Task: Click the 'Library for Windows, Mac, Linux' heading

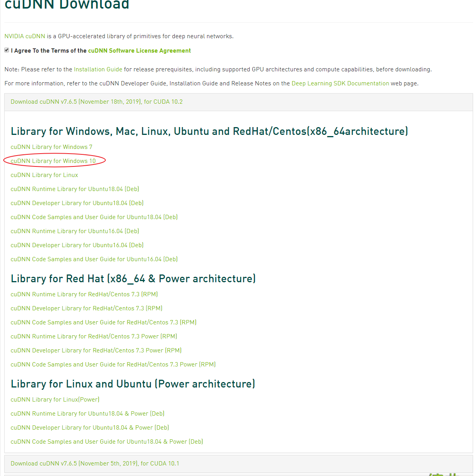Action: (x=209, y=131)
